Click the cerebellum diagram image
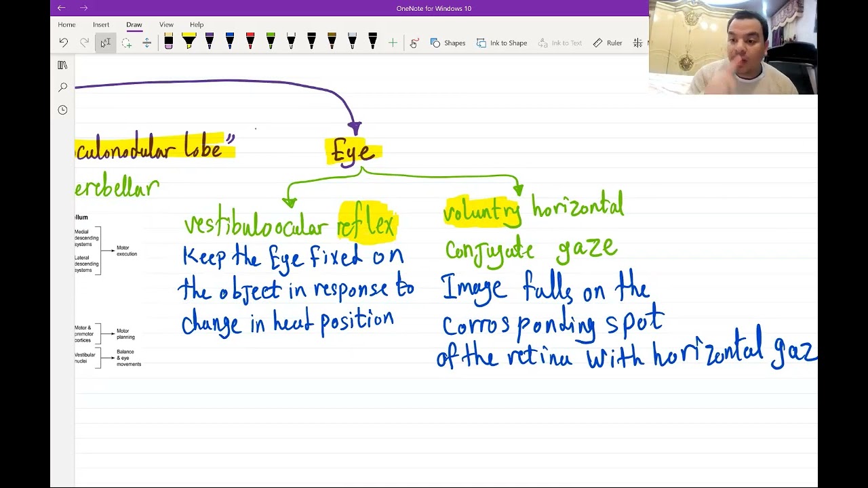 coord(107,291)
